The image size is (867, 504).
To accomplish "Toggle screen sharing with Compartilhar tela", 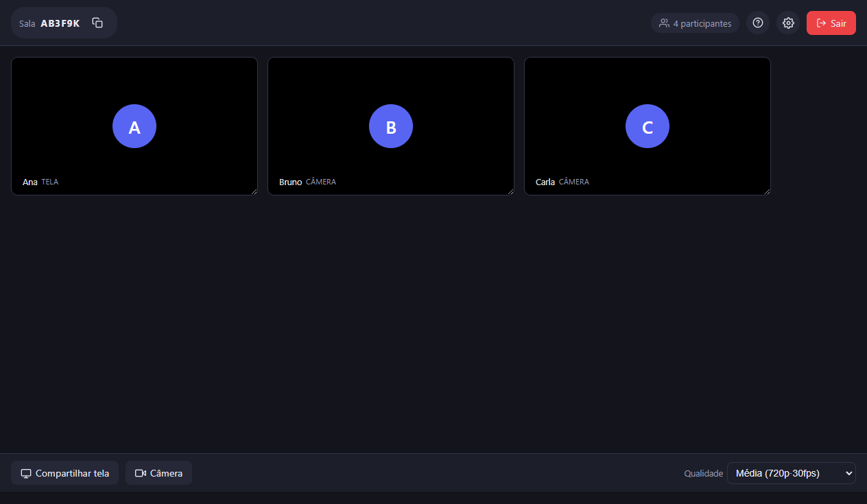I will (x=64, y=473).
